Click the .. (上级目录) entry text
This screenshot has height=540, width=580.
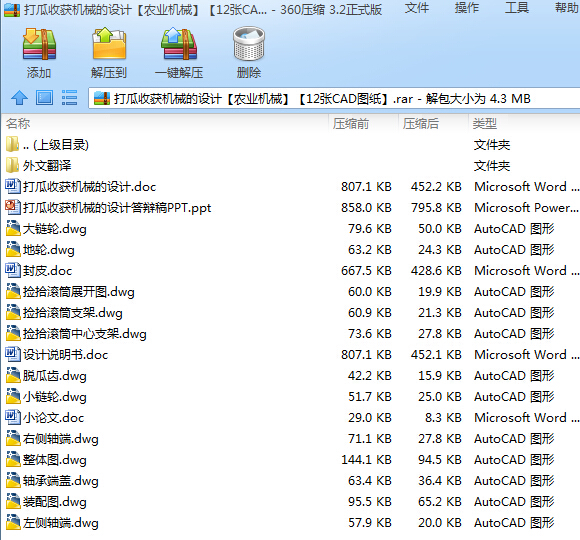(56, 145)
